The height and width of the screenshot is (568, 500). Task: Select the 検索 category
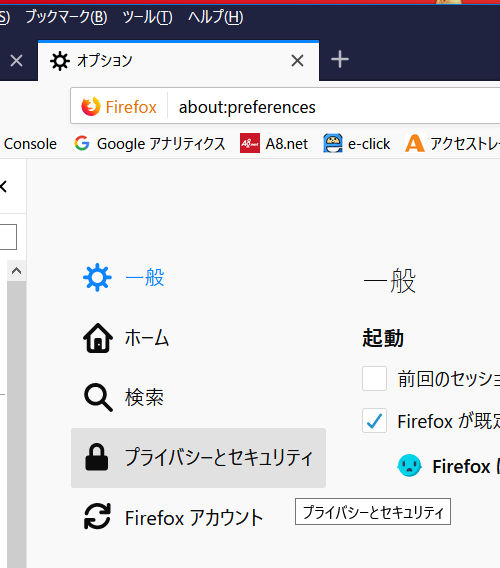(198, 397)
